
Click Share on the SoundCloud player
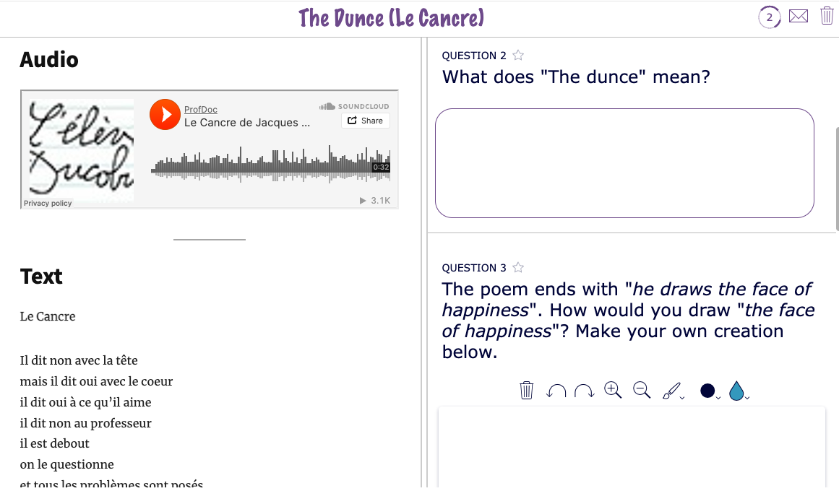point(365,121)
